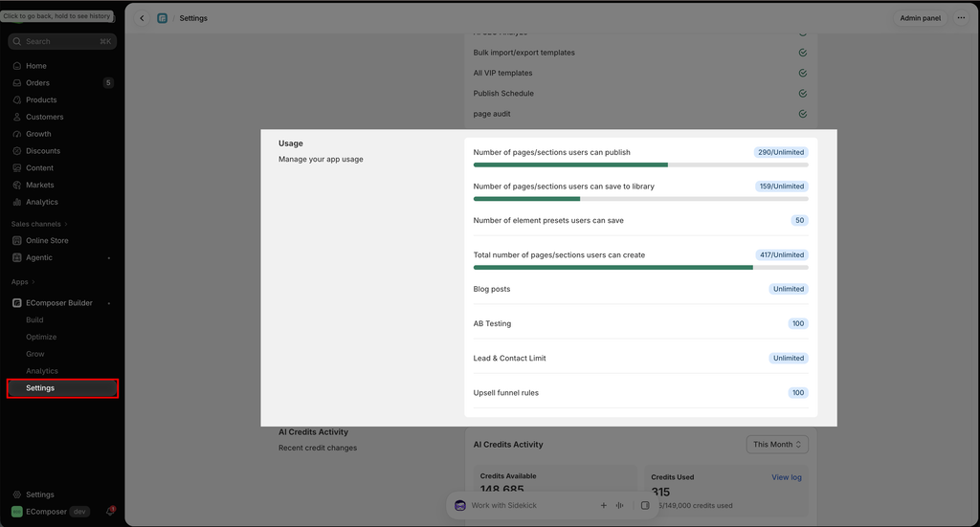Click the 100 badge for Upsell funnel rules
This screenshot has width=980, height=527.
point(798,393)
